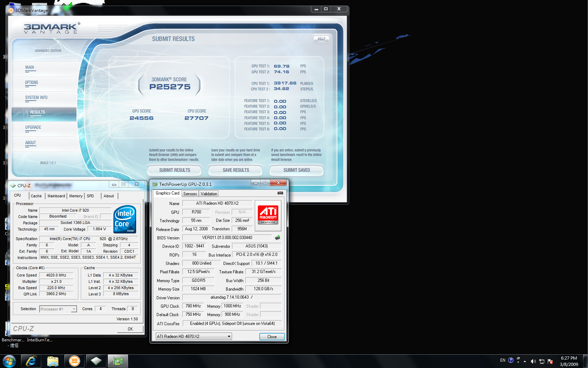Switch to GPU-Z graphics card taskbar icon

(x=118, y=361)
